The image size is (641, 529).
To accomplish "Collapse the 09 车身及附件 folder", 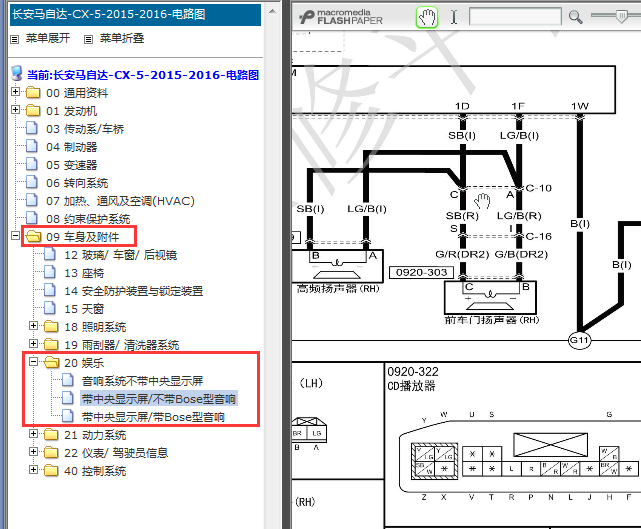I will [15, 235].
